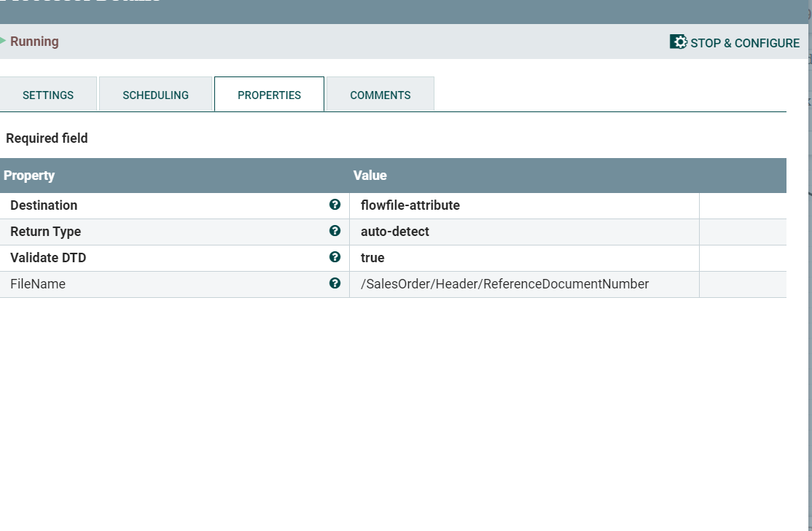Click the Property column header

[x=29, y=176]
